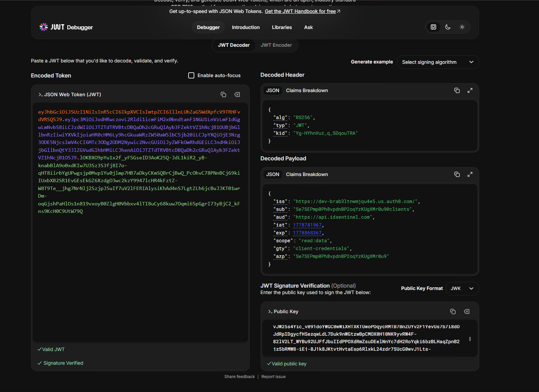Copy the encoded JSON Web Token
539x392 pixels.
[223, 95]
